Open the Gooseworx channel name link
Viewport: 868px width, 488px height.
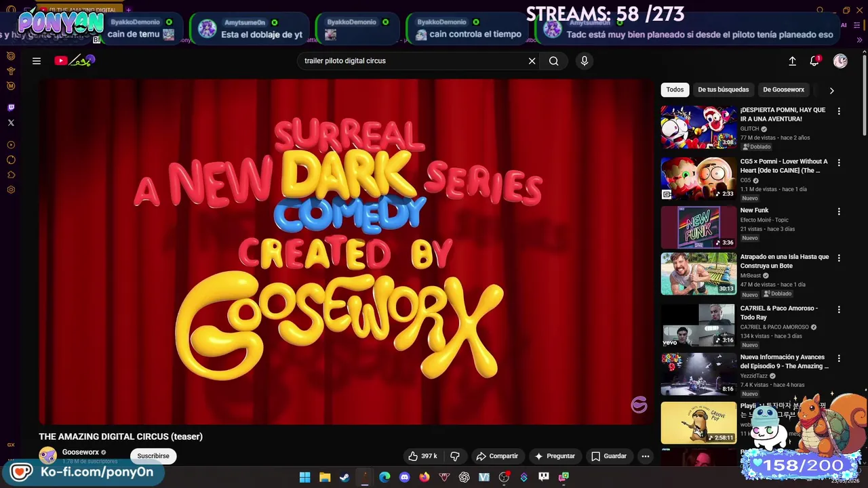(81, 452)
